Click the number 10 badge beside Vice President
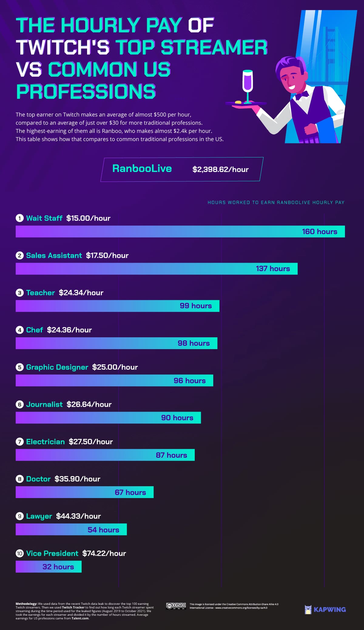The width and height of the screenshot is (364, 630). click(20, 554)
